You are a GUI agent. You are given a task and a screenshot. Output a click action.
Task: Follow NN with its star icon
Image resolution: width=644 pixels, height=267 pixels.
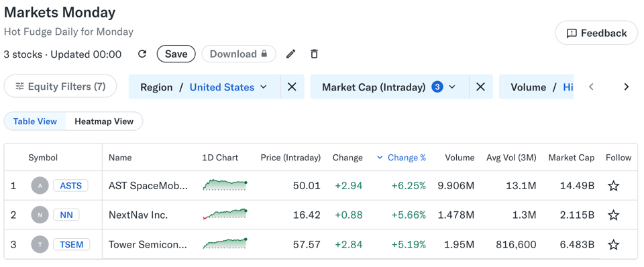[613, 215]
